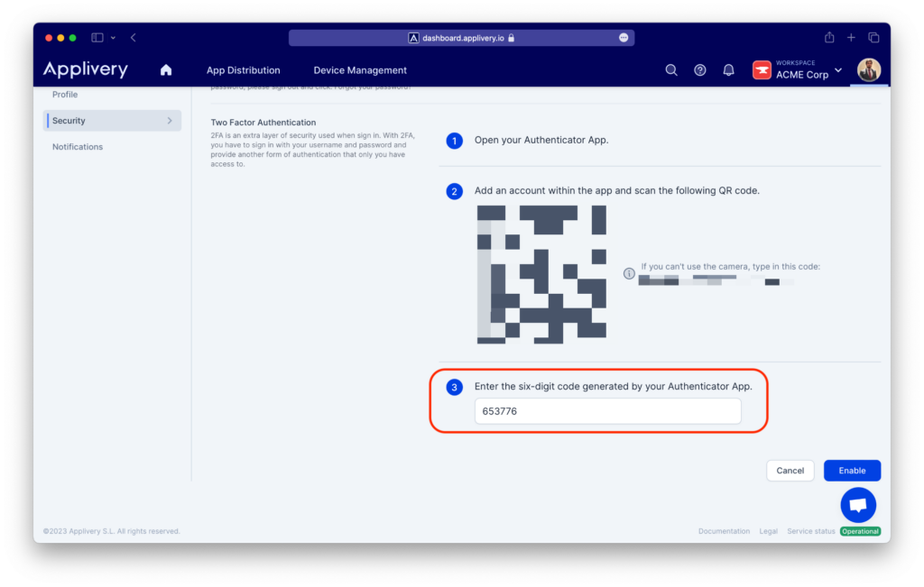Open the sidebar dropdown chevron in browser

click(x=113, y=38)
